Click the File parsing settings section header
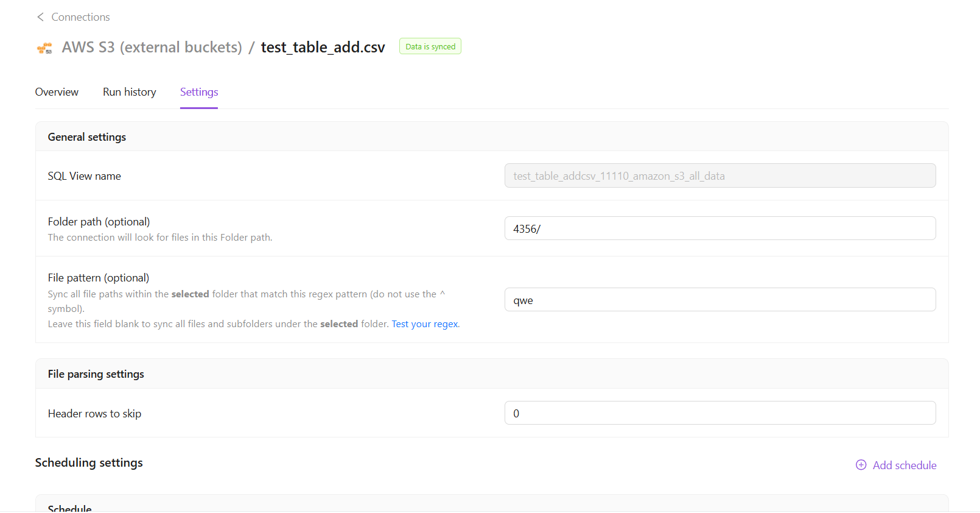980x513 pixels. 96,374
